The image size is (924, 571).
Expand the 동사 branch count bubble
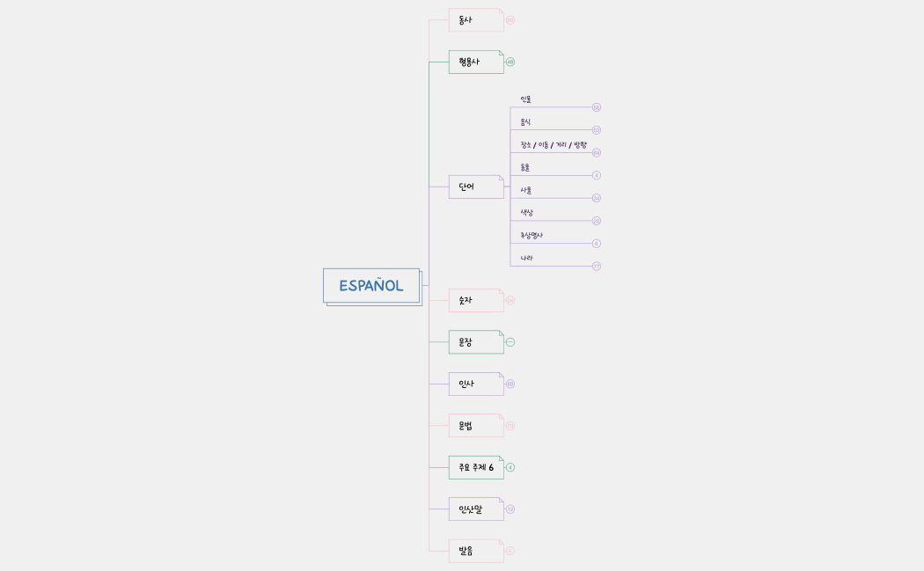pyautogui.click(x=510, y=20)
